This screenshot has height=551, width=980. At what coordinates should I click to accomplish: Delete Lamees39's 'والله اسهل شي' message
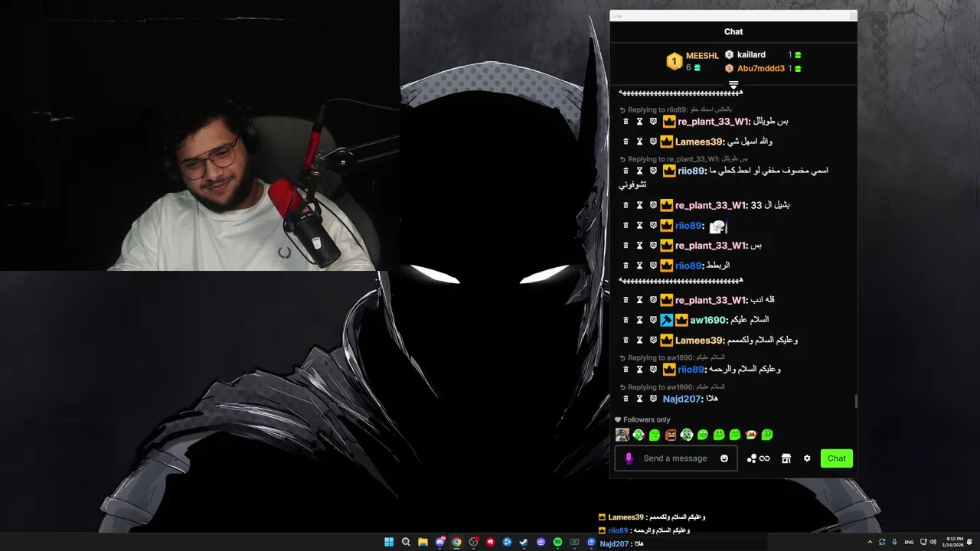[626, 142]
